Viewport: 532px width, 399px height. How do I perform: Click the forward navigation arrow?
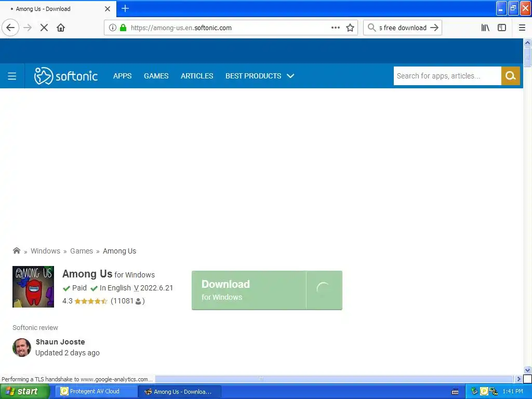point(28,28)
